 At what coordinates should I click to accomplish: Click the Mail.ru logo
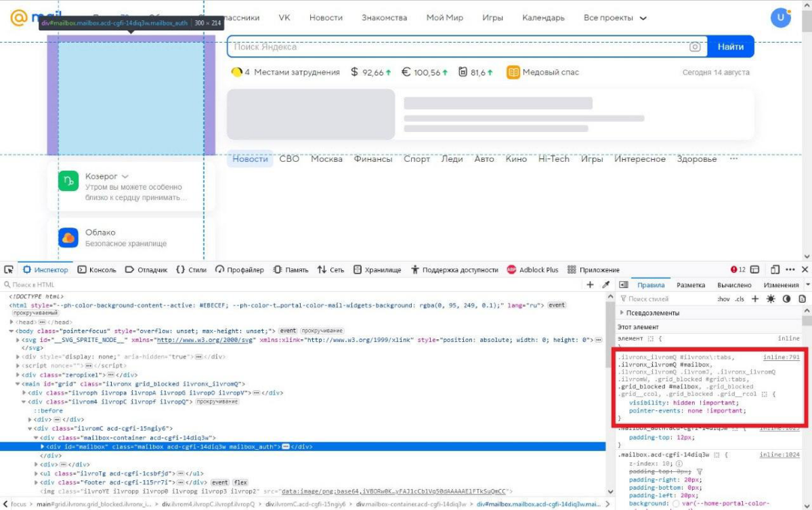click(35, 18)
